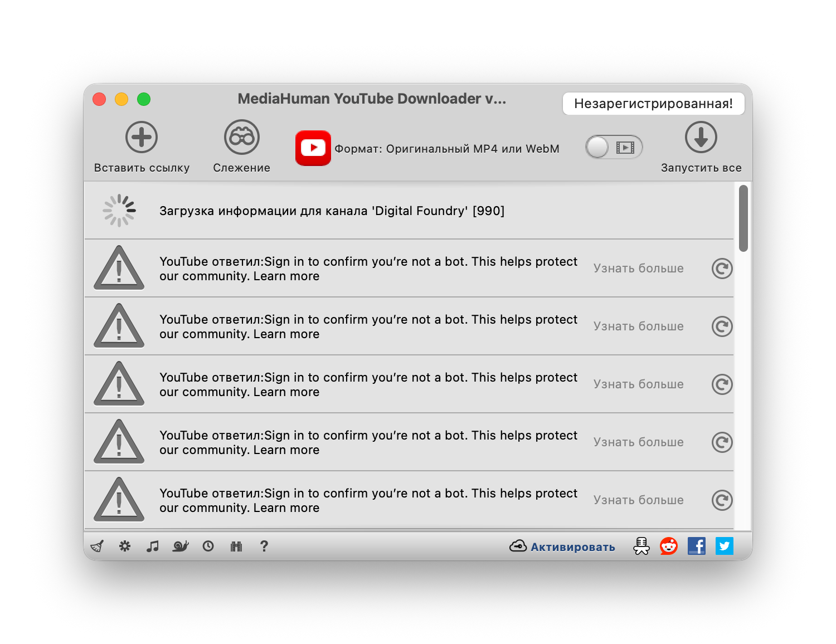
Task: Click the vertical scrollbar thumb
Action: pyautogui.click(x=743, y=218)
